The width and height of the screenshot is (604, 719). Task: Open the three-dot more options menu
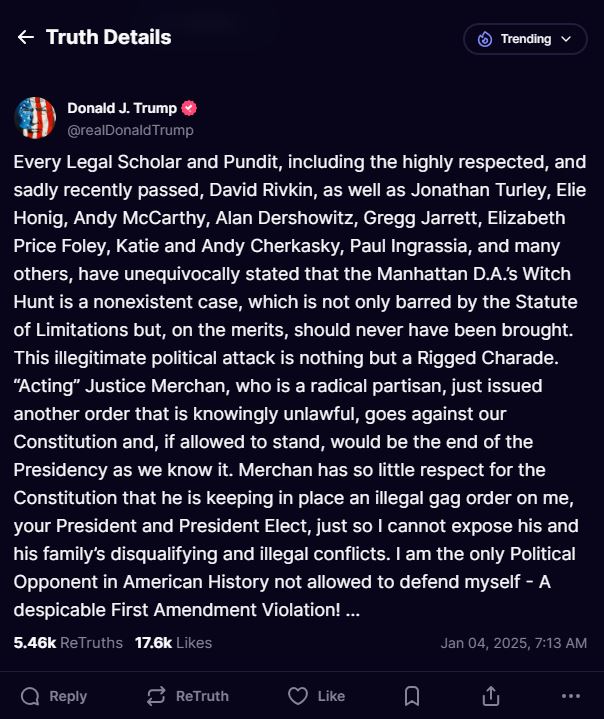coord(571,696)
